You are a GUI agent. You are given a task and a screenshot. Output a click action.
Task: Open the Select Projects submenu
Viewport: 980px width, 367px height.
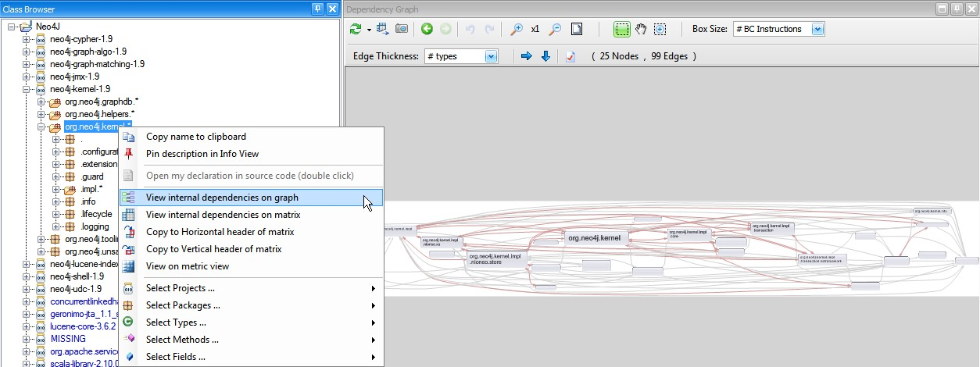click(x=252, y=288)
